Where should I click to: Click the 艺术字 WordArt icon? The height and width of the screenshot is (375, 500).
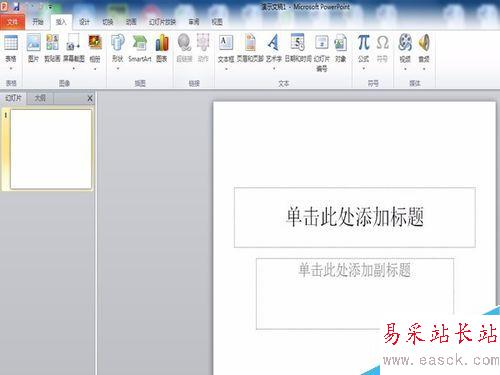pos(273,43)
